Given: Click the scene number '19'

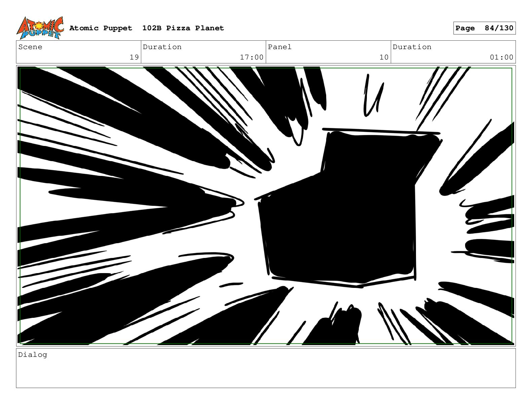Looking at the screenshot, I should point(134,57).
